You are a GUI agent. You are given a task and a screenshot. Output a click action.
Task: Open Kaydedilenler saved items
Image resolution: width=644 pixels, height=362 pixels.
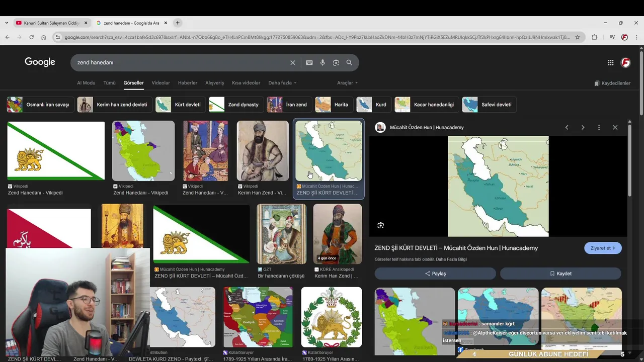coord(612,83)
